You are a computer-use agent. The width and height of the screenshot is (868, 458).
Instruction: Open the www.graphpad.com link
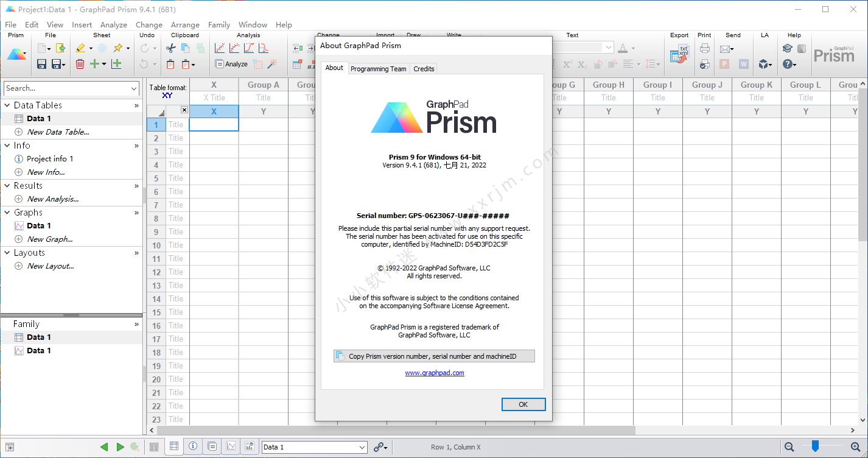click(435, 373)
